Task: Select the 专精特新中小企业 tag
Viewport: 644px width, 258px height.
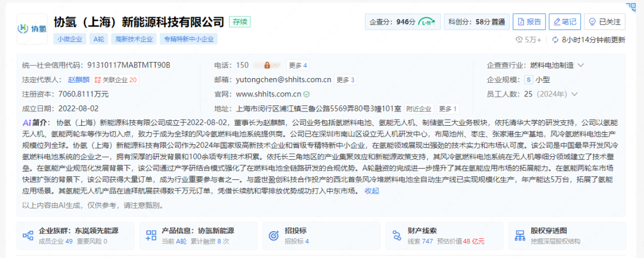Action: [188, 39]
